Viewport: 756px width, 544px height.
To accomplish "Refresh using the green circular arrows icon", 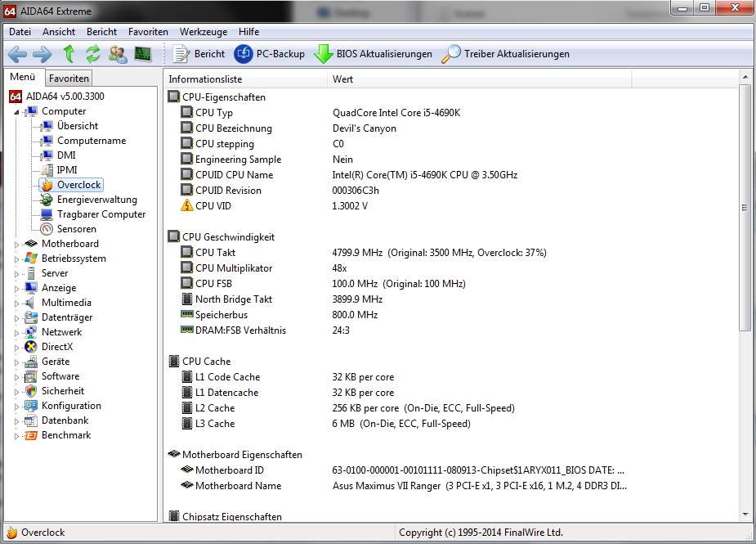I will tap(93, 53).
